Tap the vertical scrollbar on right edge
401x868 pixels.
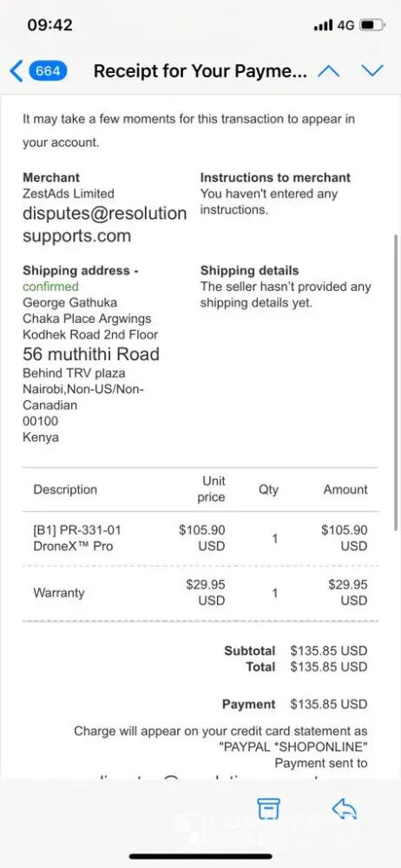(396, 382)
